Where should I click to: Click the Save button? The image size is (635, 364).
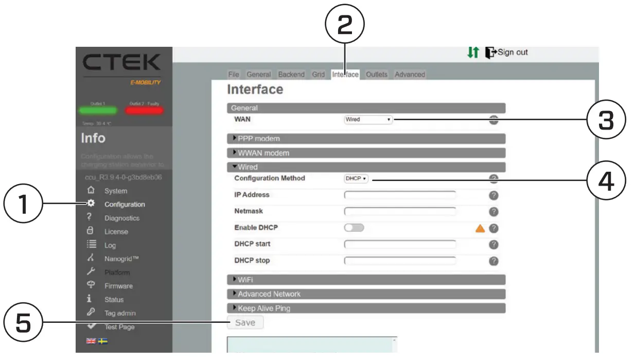point(245,322)
